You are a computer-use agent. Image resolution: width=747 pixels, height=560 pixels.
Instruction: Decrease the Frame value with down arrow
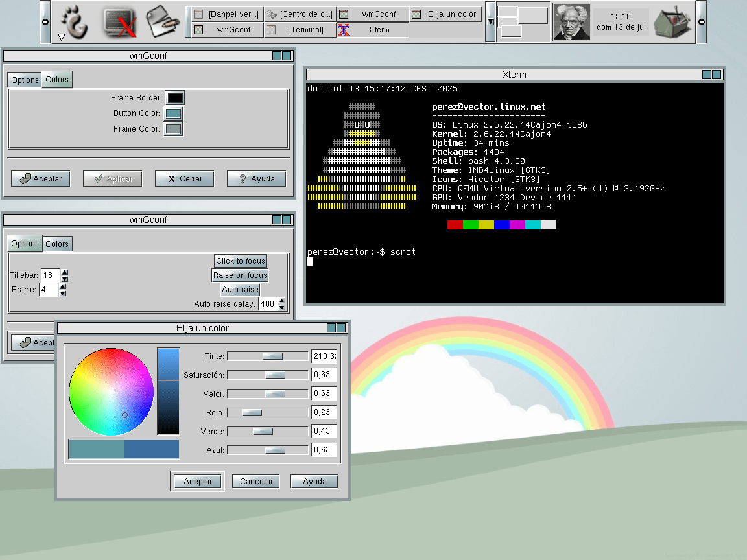62,294
